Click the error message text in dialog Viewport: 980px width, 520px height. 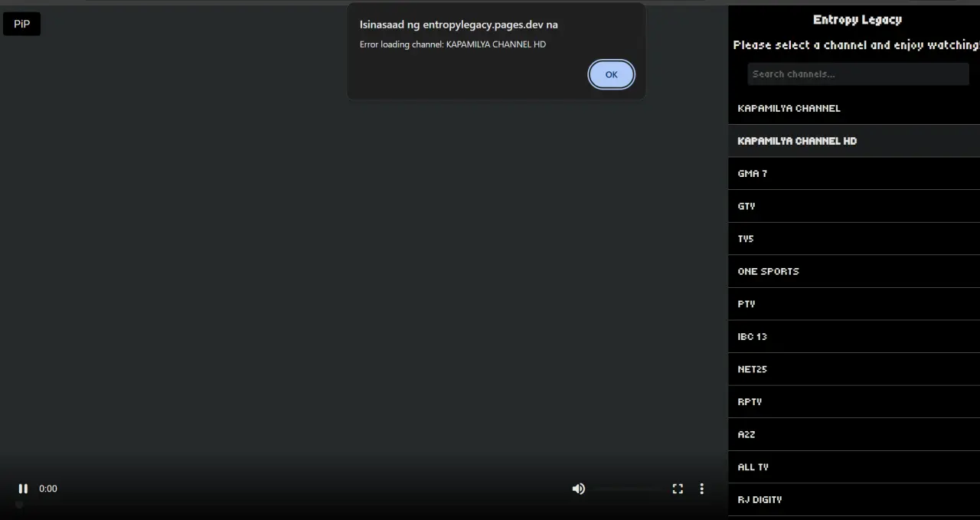coord(452,44)
